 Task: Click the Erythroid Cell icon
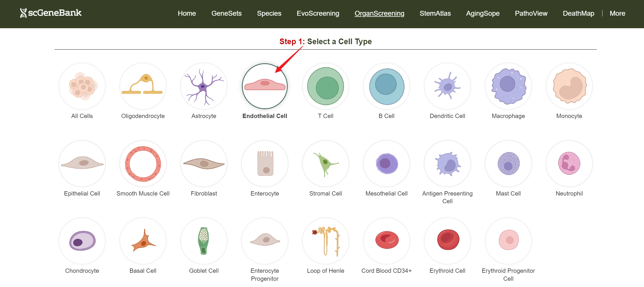(x=447, y=241)
